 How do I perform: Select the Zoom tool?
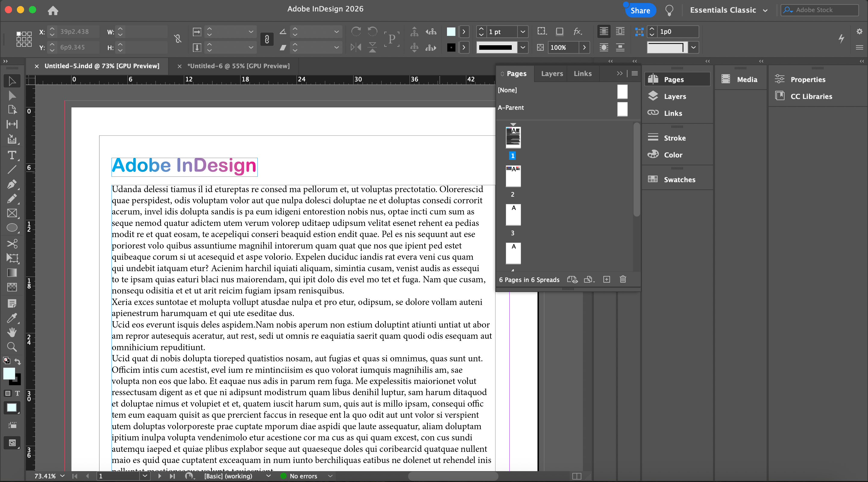coord(12,347)
